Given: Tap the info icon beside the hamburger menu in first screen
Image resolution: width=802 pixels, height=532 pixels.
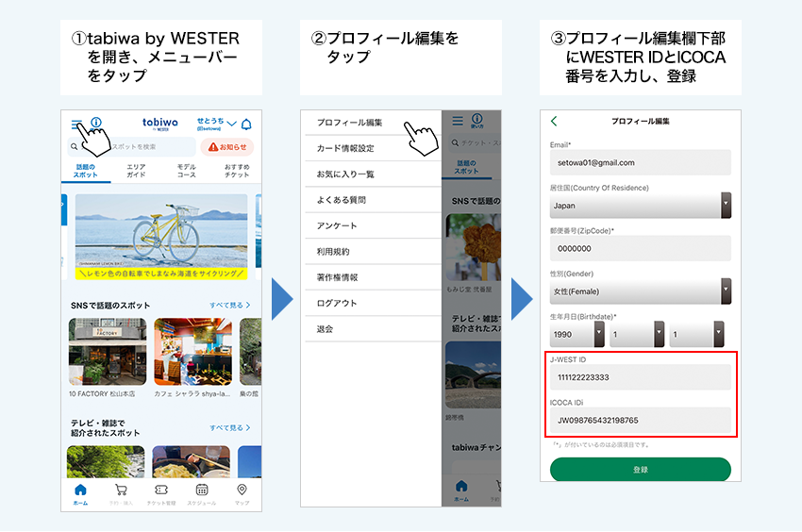Looking at the screenshot, I should [96, 123].
